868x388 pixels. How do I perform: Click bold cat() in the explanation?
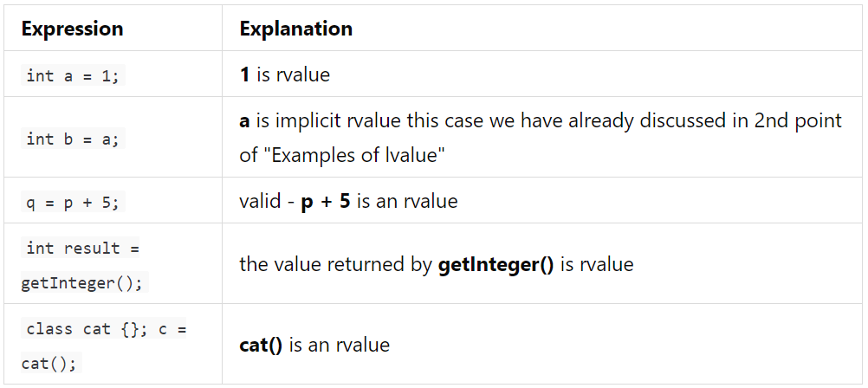261,346
